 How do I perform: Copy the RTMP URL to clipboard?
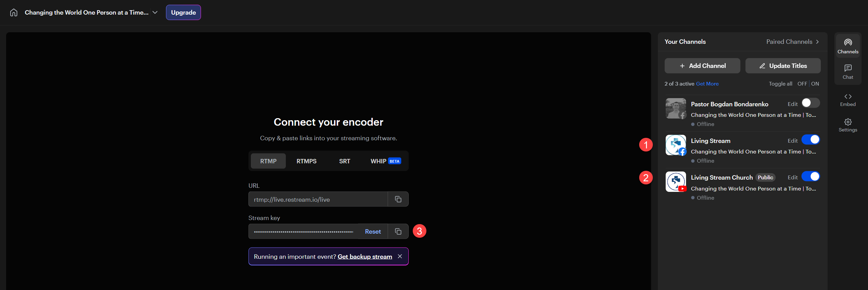(398, 199)
